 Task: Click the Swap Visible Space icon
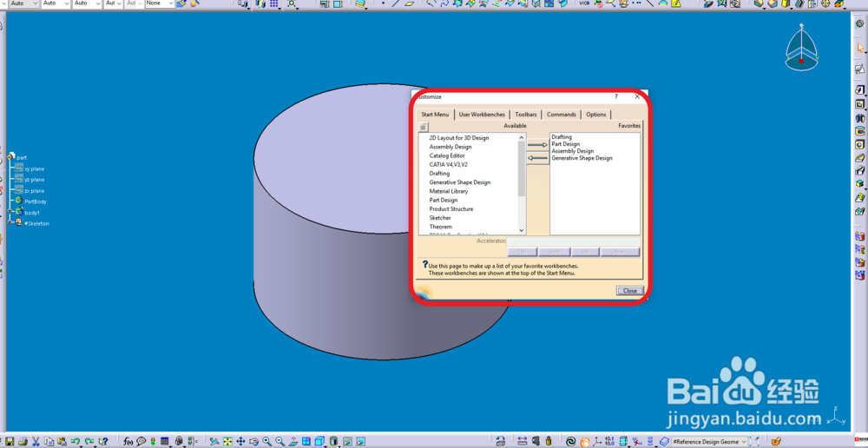360,441
